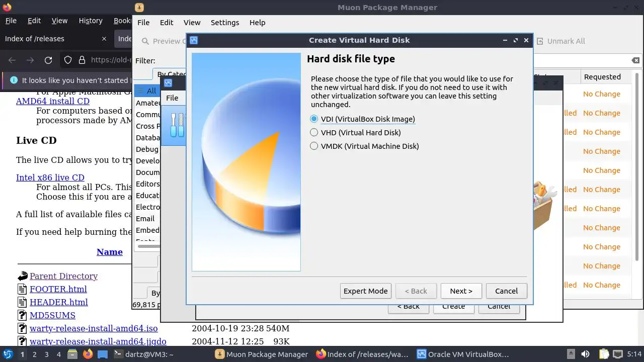Click Unmark All in Muon toolbar
This screenshot has width=644, height=362.
click(x=560, y=41)
